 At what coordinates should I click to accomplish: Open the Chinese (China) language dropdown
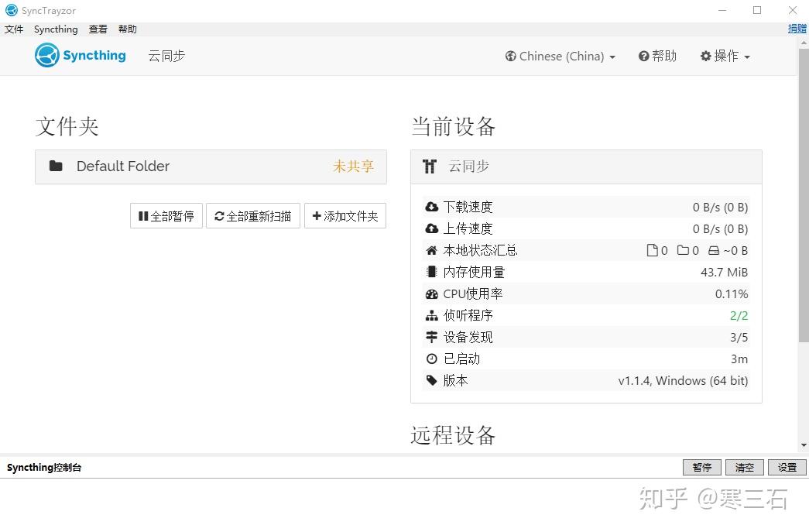click(x=559, y=56)
